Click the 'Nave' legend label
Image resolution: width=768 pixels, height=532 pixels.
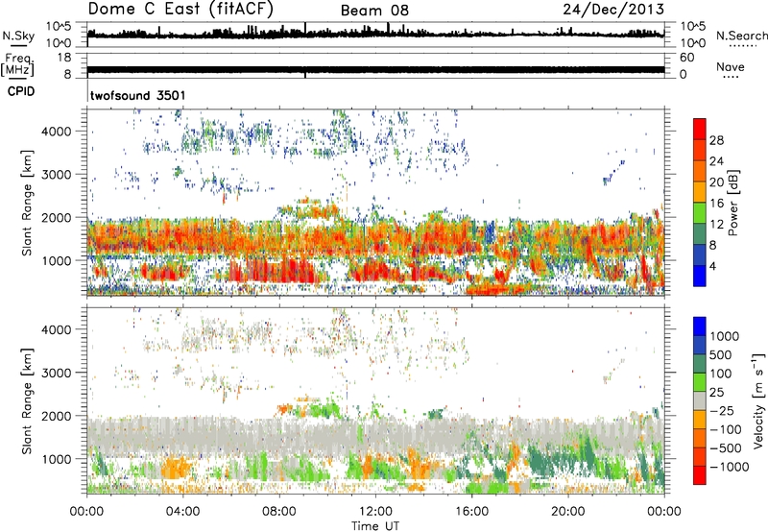pos(731,67)
